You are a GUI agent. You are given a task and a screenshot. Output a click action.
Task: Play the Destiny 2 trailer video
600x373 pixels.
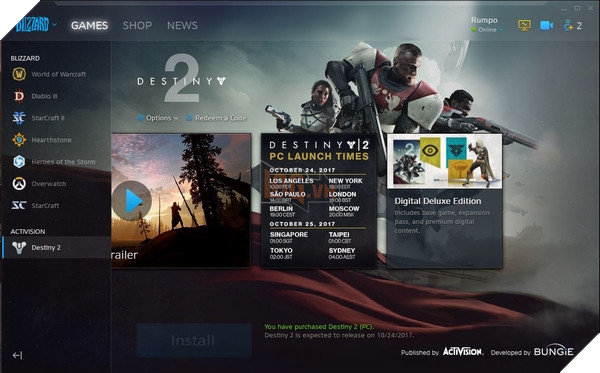point(132,201)
